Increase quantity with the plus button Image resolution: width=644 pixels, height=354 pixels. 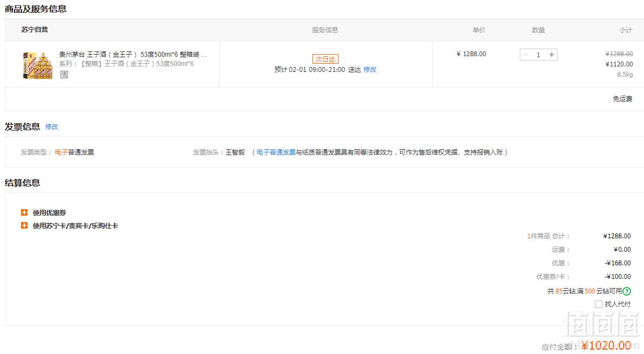pos(552,55)
